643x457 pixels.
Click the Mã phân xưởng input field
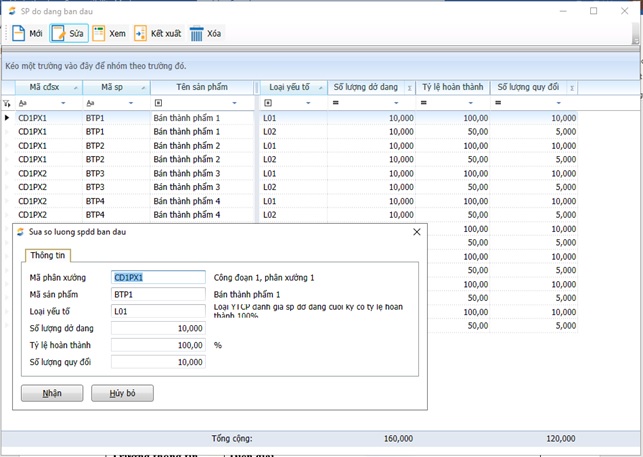(x=158, y=278)
